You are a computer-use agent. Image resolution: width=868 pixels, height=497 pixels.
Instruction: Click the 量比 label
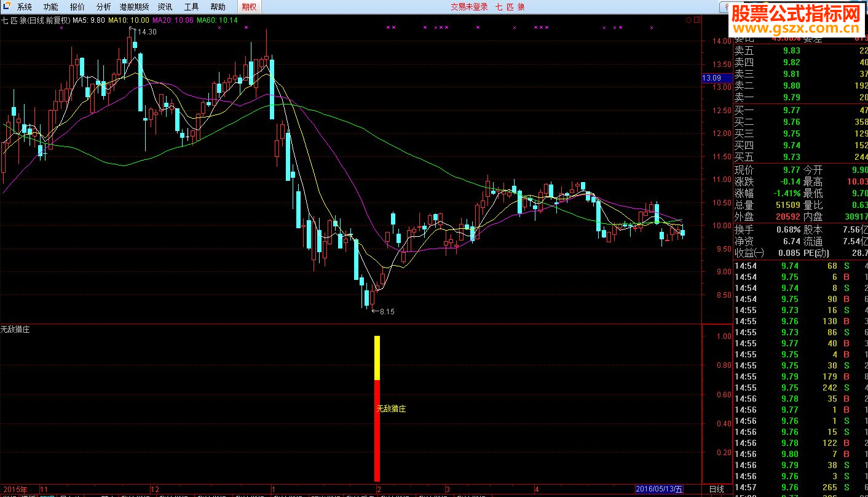tap(813, 205)
